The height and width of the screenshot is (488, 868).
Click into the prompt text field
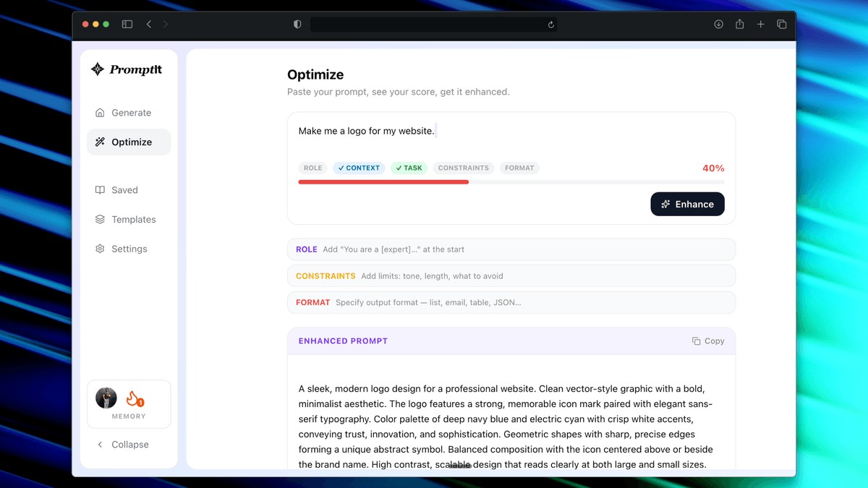pyautogui.click(x=511, y=131)
